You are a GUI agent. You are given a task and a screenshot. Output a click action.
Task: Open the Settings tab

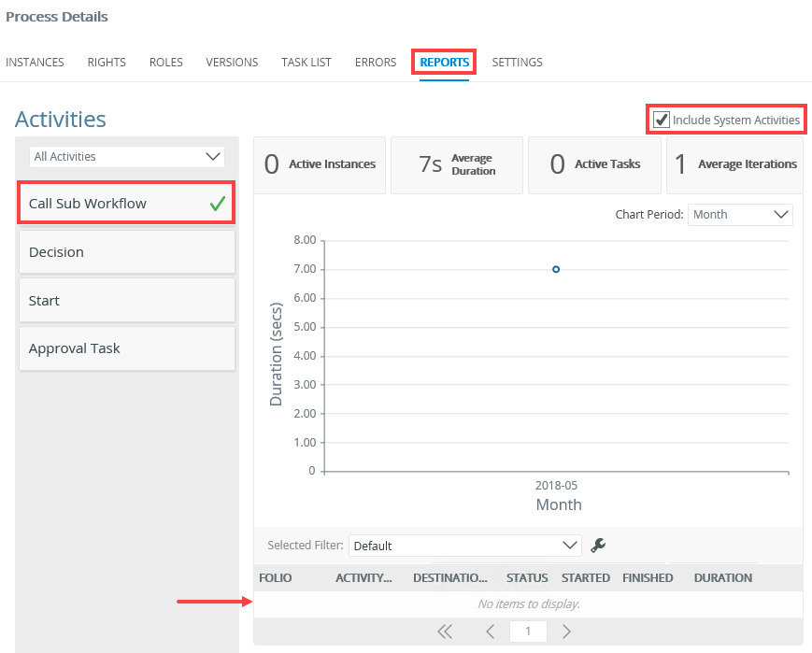click(517, 63)
